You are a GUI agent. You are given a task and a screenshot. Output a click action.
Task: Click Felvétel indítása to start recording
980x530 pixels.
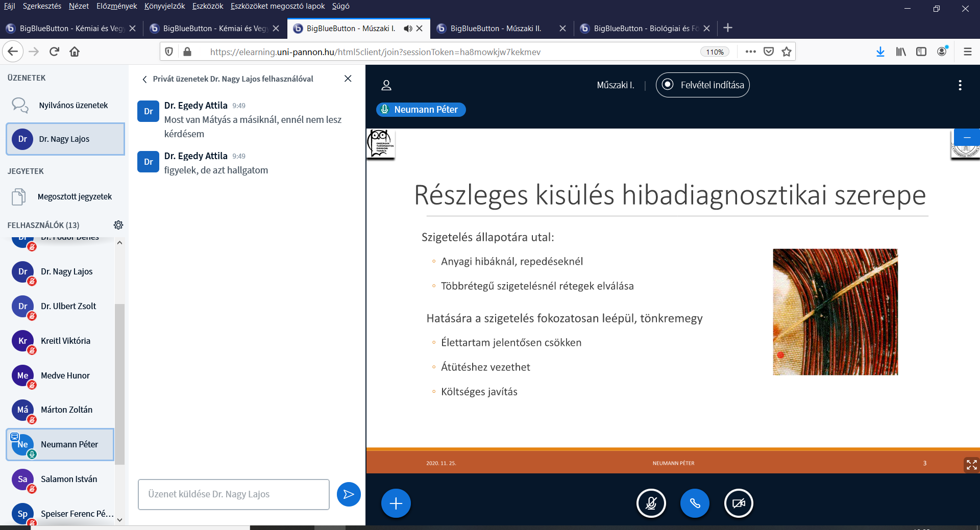click(x=702, y=85)
